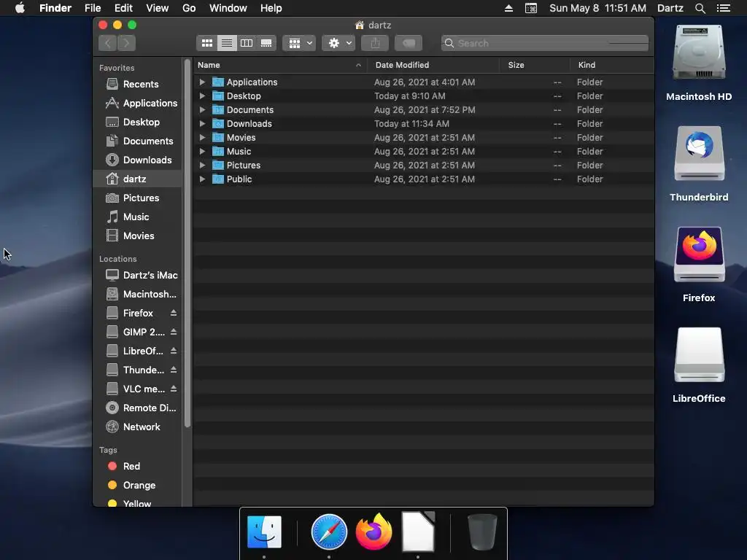Image resolution: width=747 pixels, height=560 pixels.
Task: Switch to gallery view button
Action: pos(266,43)
